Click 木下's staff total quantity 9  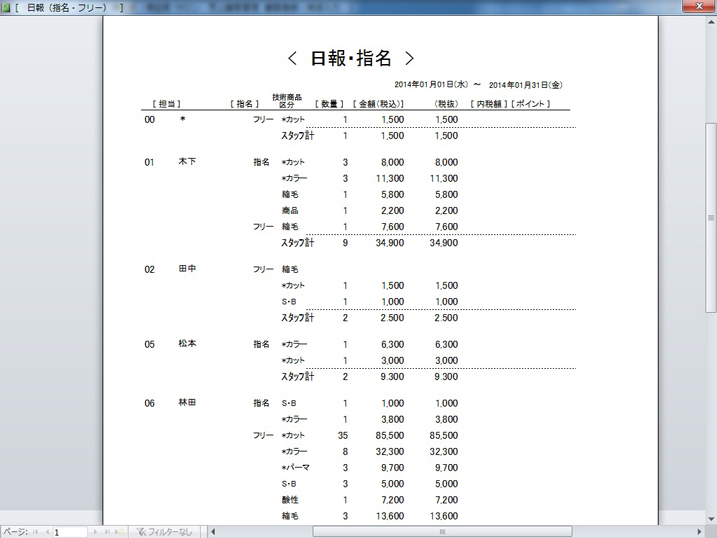(x=345, y=243)
